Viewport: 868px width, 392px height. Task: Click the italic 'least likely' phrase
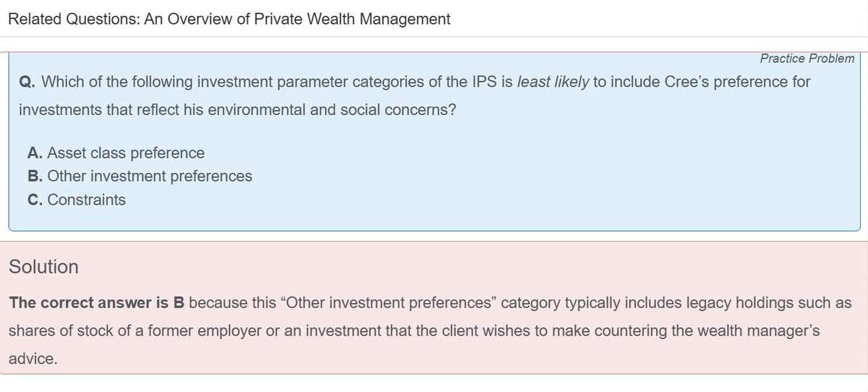tap(553, 82)
